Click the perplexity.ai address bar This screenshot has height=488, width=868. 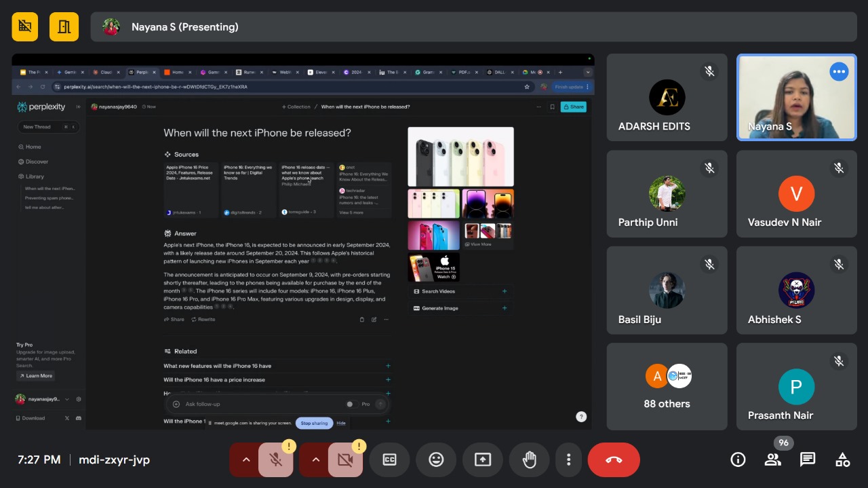(292, 87)
